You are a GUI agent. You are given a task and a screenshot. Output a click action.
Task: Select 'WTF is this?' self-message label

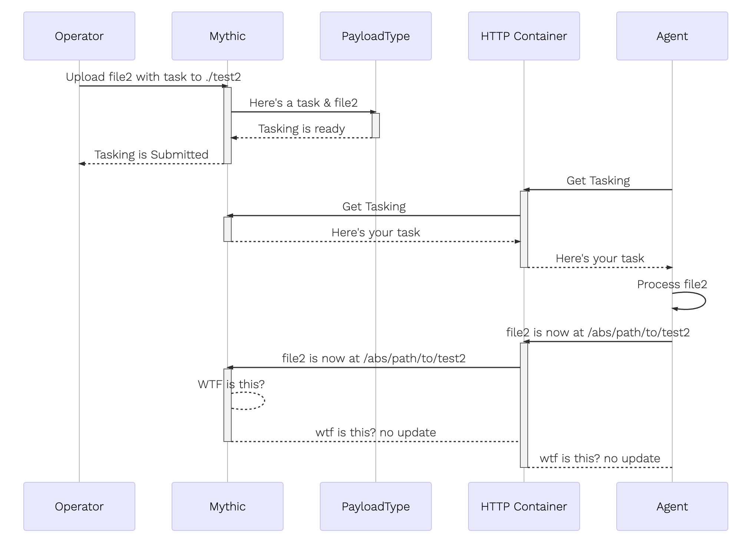point(231,384)
